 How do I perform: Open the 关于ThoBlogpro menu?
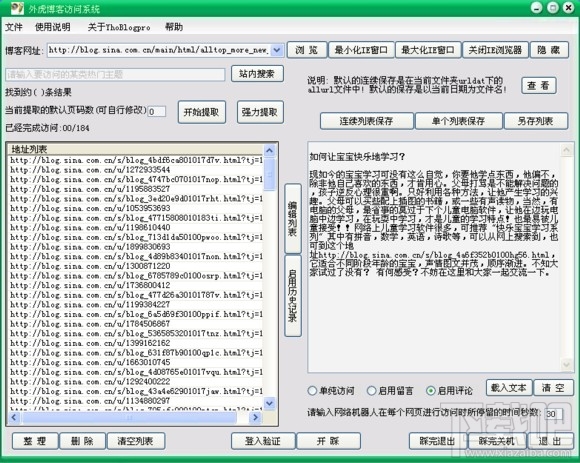119,27
